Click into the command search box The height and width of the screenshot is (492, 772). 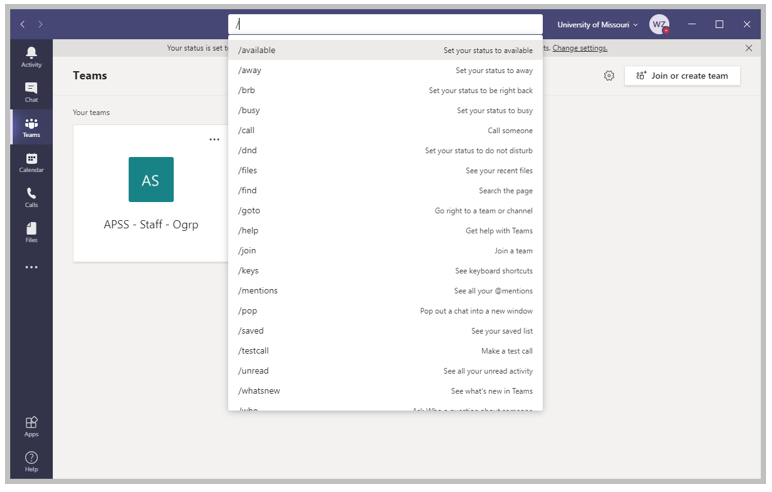pyautogui.click(x=385, y=24)
